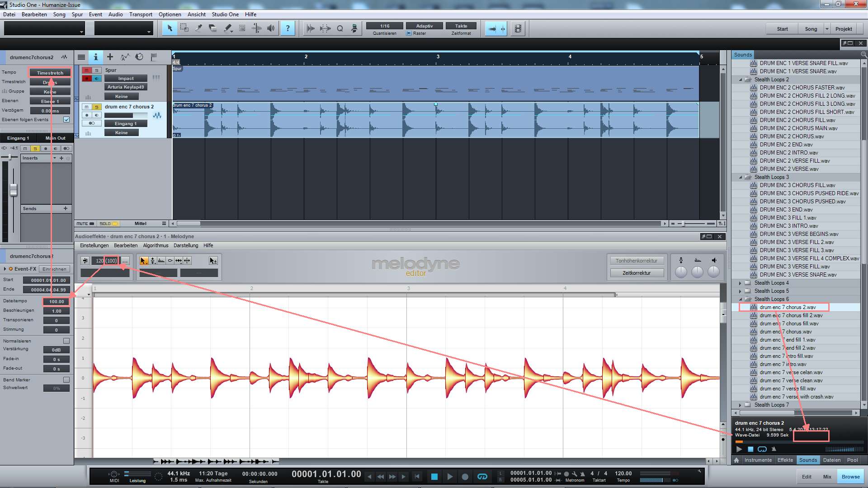Toggle the Raster snap checkbox
The image size is (868, 488).
coord(409,33)
